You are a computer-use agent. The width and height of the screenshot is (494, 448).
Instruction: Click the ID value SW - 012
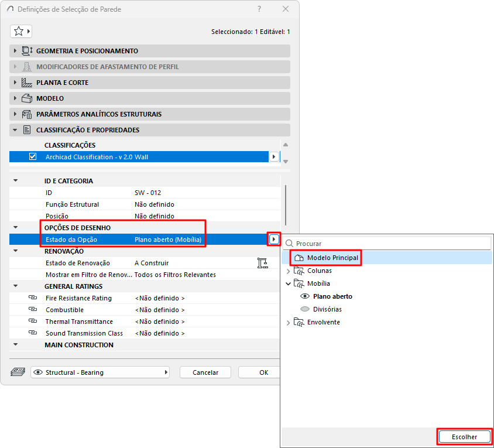147,193
